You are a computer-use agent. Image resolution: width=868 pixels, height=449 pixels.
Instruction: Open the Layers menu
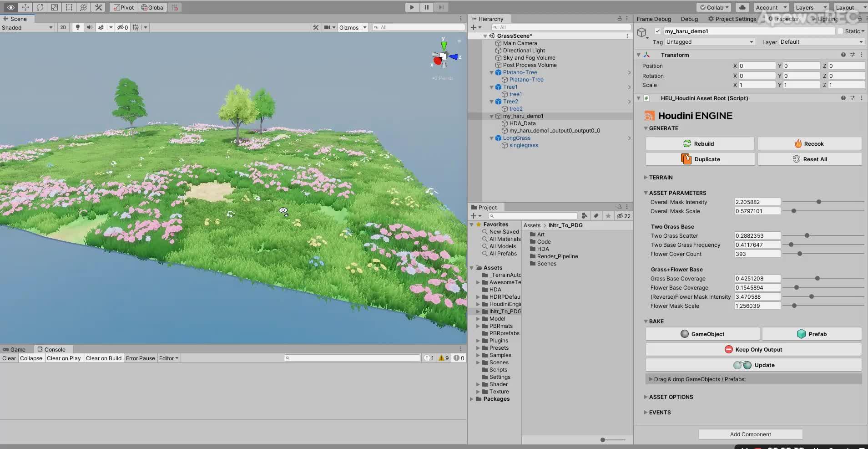click(810, 7)
